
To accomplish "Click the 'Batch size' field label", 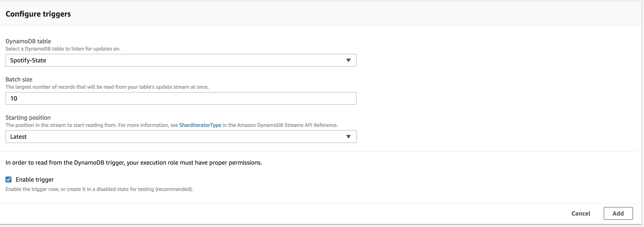I will 19,79.
